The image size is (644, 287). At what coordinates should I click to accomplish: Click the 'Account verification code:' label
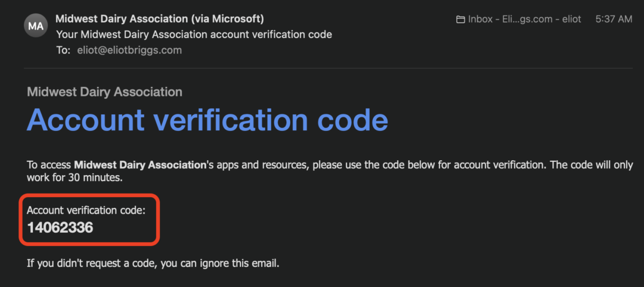pyautogui.click(x=86, y=210)
